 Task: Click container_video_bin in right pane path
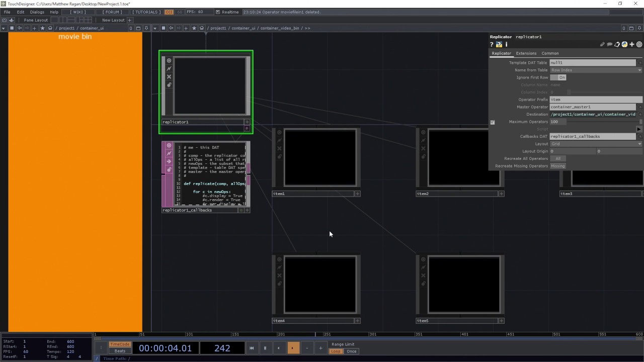[280, 28]
